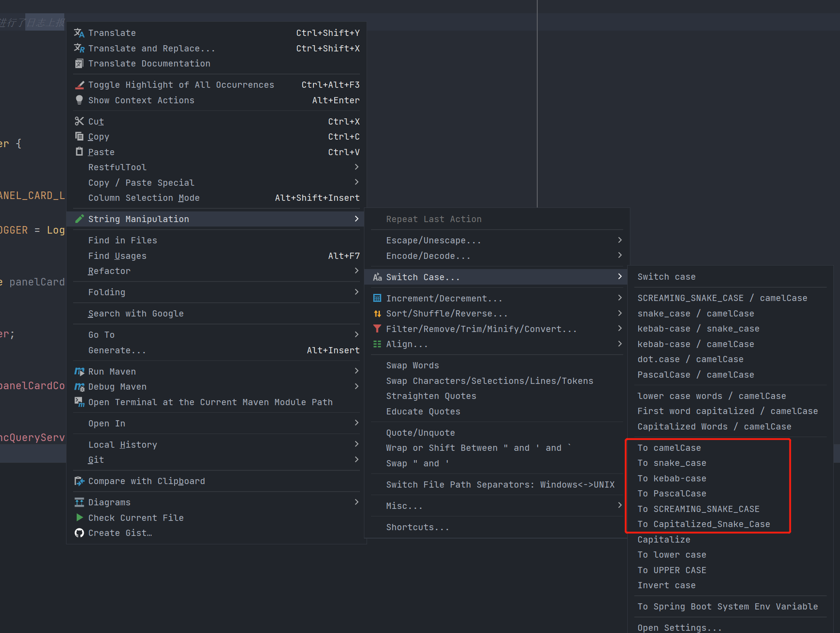840x633 pixels.
Task: Expand the Misc submenu arrow
Action: click(x=620, y=505)
